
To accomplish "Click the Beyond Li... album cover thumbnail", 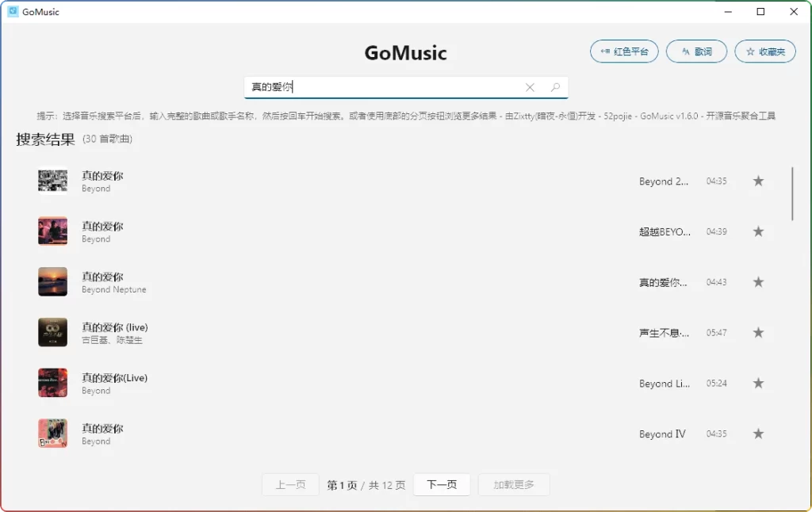I will 53,383.
